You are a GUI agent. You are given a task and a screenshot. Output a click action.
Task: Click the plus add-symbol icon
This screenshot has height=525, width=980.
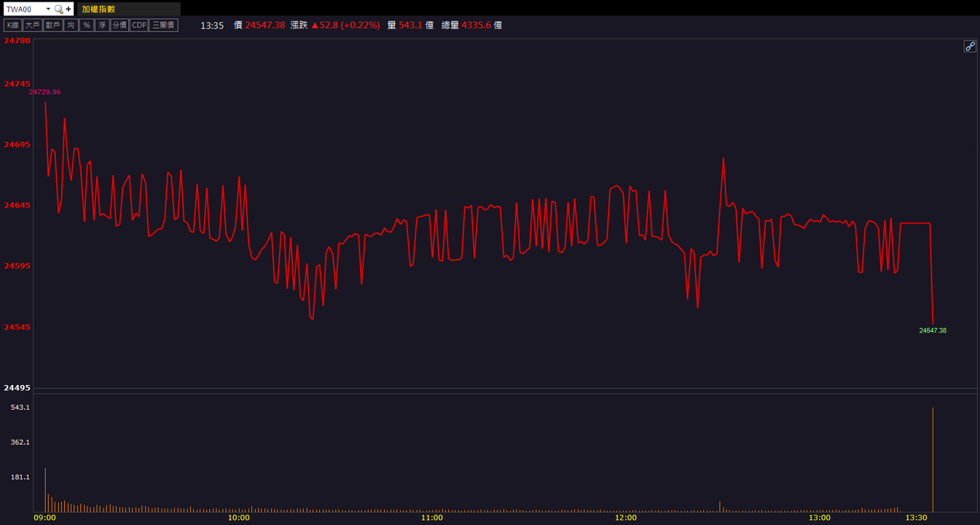point(68,9)
